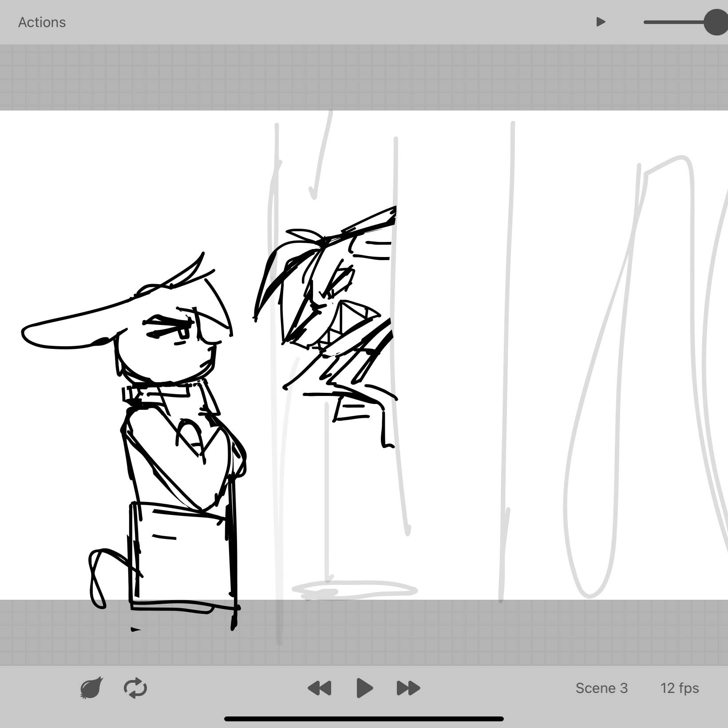Open the Actions menu

coord(42,22)
